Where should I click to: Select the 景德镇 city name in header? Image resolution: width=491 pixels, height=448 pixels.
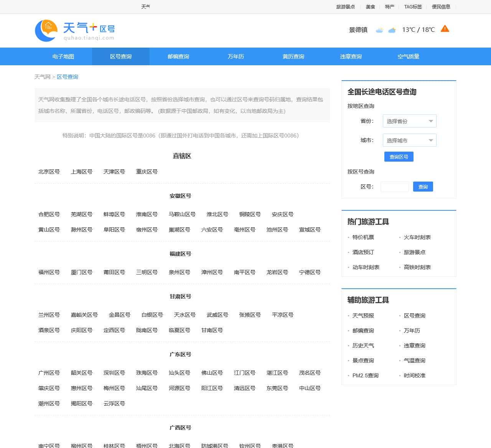(358, 30)
